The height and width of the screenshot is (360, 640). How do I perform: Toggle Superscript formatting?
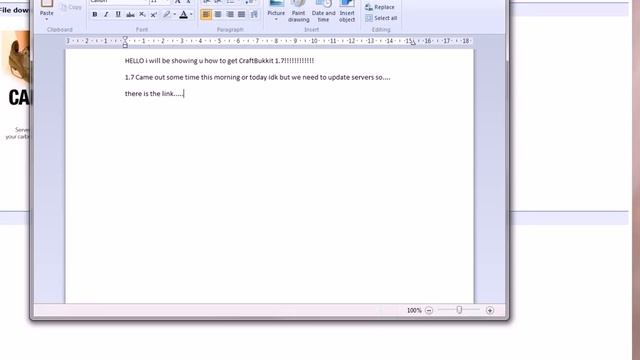[x=153, y=15]
